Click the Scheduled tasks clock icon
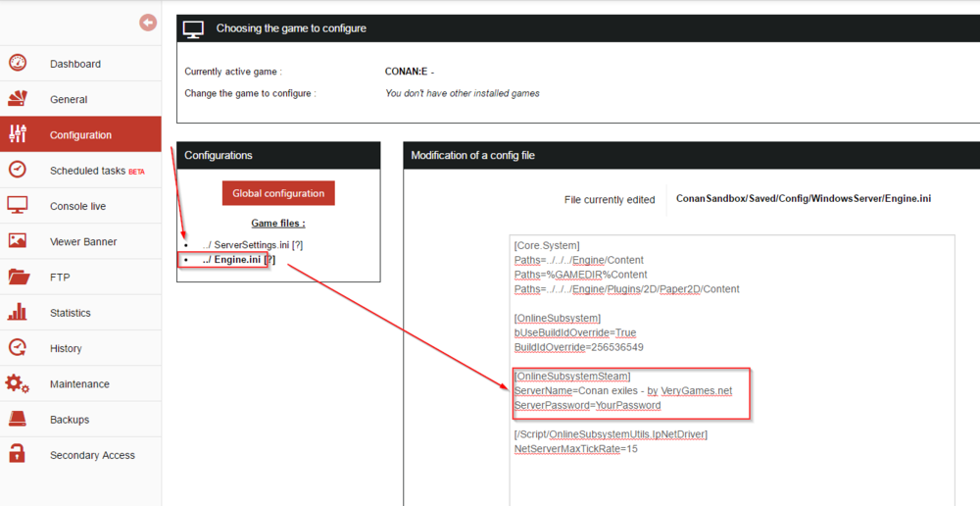 click(x=18, y=170)
